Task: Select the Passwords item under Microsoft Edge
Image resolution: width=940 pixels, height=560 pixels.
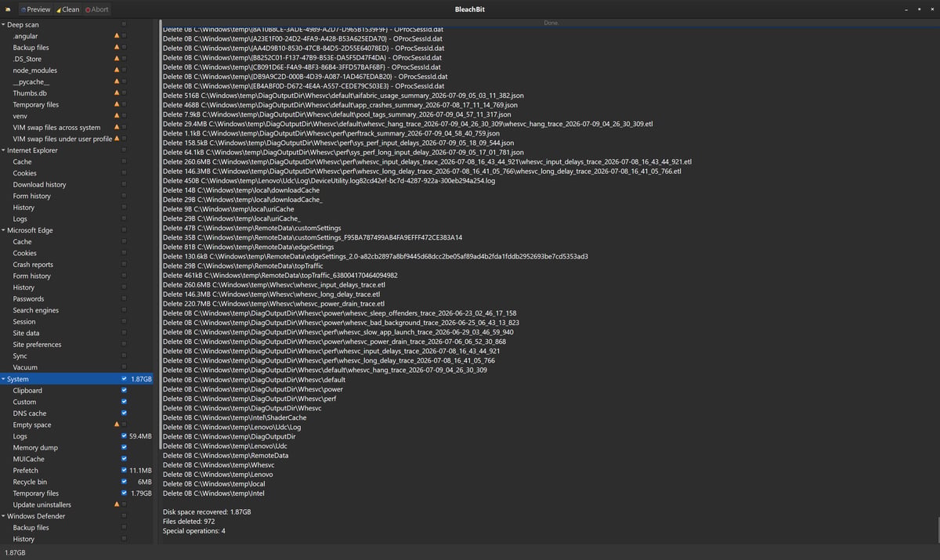Action: 28,299
